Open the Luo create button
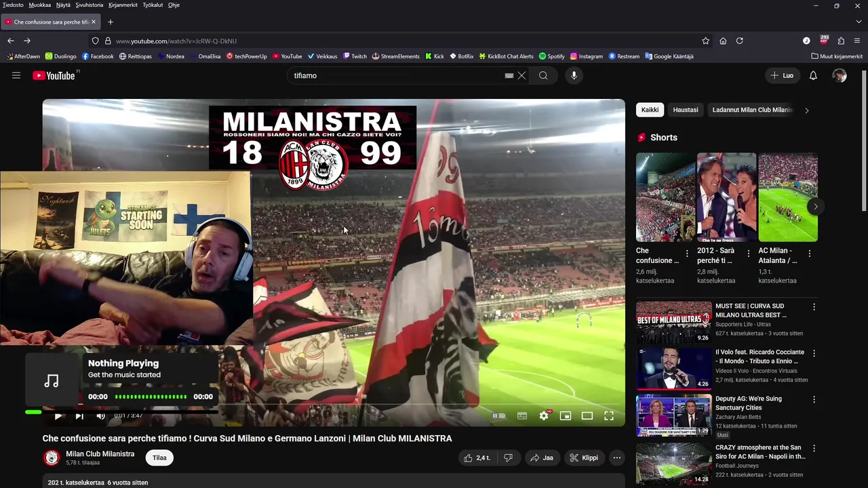The height and width of the screenshot is (488, 868). pyautogui.click(x=782, y=75)
